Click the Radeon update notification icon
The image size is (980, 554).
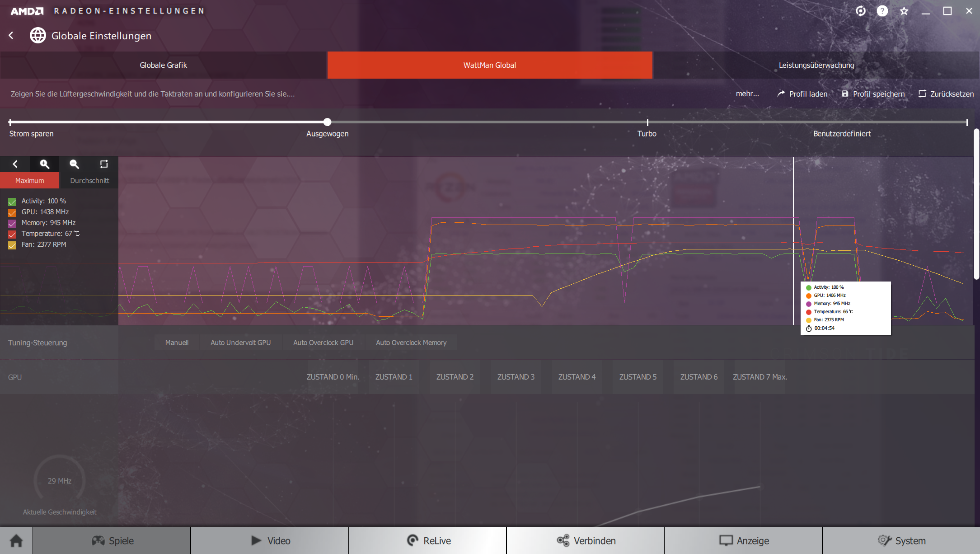click(860, 11)
